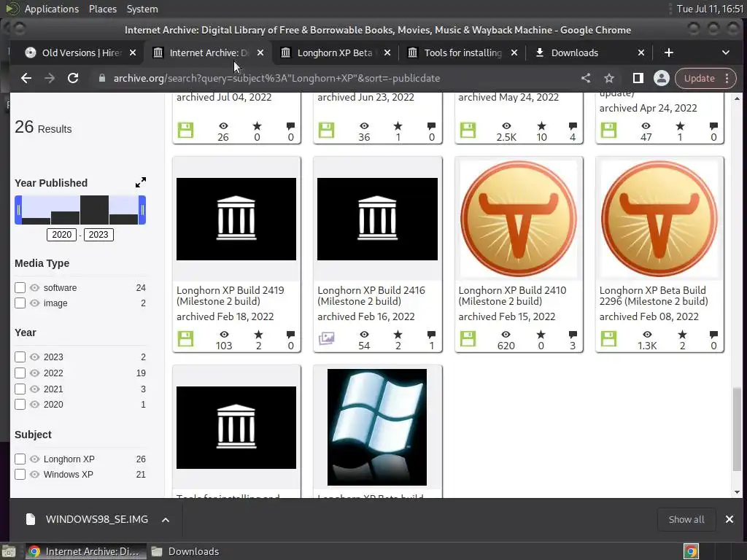The image size is (747, 560).
Task: Click the Build 2410 longhorn logo thumbnail
Action: coord(519,219)
